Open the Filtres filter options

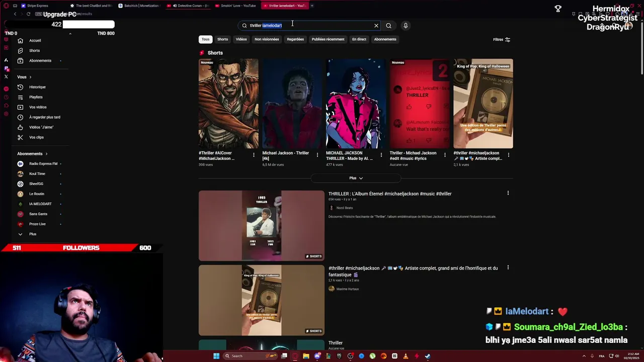(502, 39)
